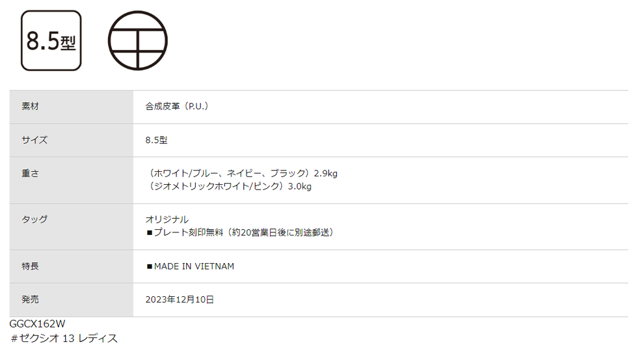Select the サイズ row label
This screenshot has width=644, height=347.
(x=34, y=140)
